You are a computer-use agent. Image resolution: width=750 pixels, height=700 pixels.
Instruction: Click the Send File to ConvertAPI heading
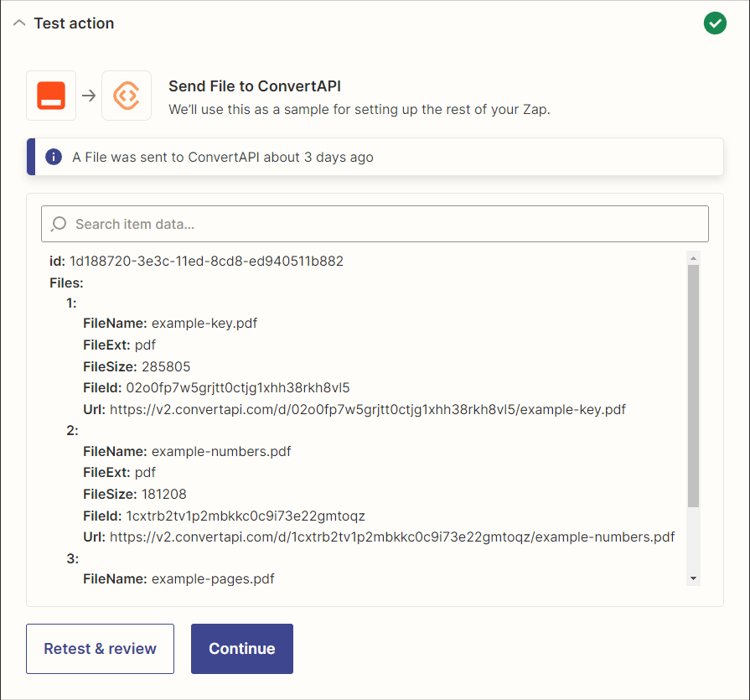pyautogui.click(x=255, y=86)
